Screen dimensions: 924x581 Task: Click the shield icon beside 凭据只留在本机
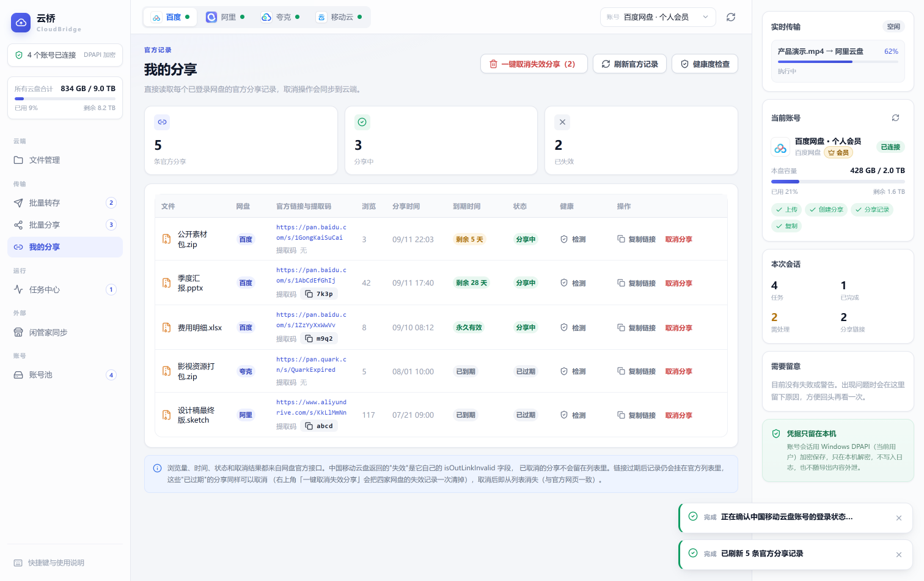776,434
